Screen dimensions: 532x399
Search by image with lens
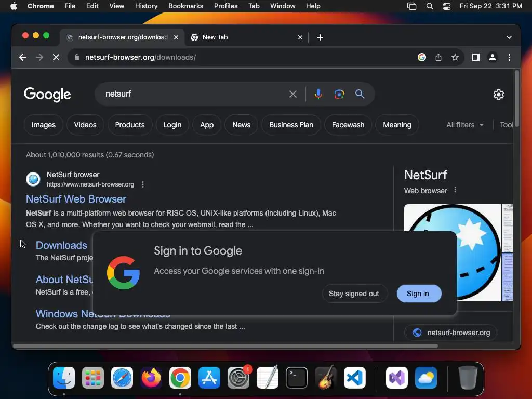pyautogui.click(x=339, y=94)
